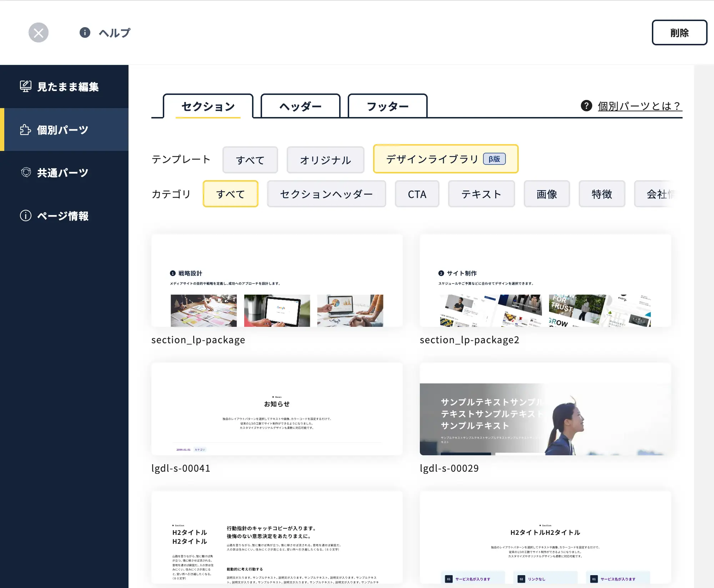This screenshot has width=714, height=588.
Task: Select the β版 badge on デザインライブラリ
Action: pyautogui.click(x=494, y=159)
